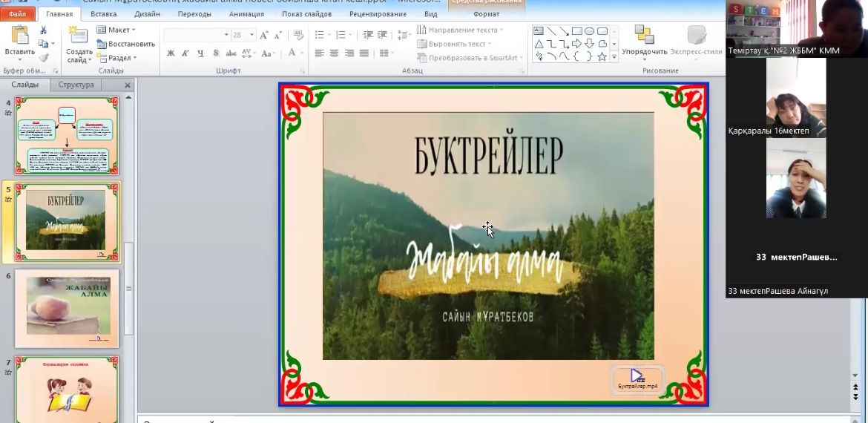Select slide 6 thumbnail with peach image
This screenshot has height=423, width=868.
67,308
